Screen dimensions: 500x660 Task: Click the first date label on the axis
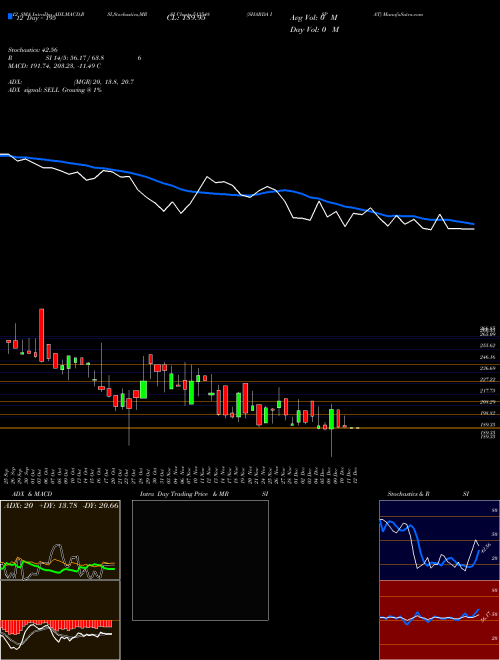(x=8, y=474)
